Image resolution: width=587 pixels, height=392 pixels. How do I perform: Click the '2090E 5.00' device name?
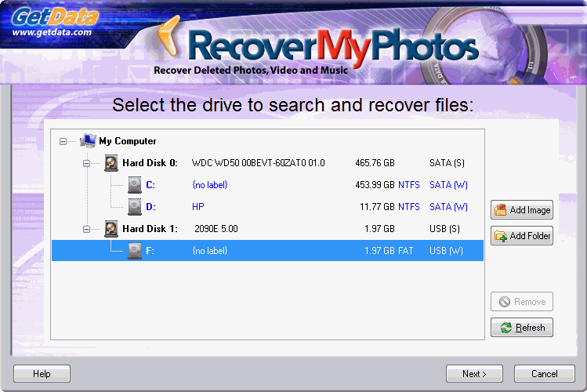[x=216, y=229]
